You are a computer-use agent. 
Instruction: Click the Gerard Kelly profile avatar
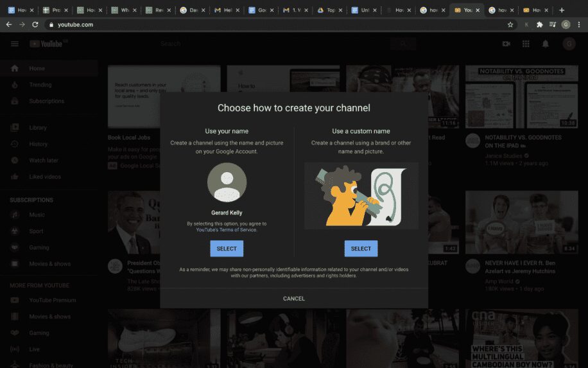coord(227,182)
